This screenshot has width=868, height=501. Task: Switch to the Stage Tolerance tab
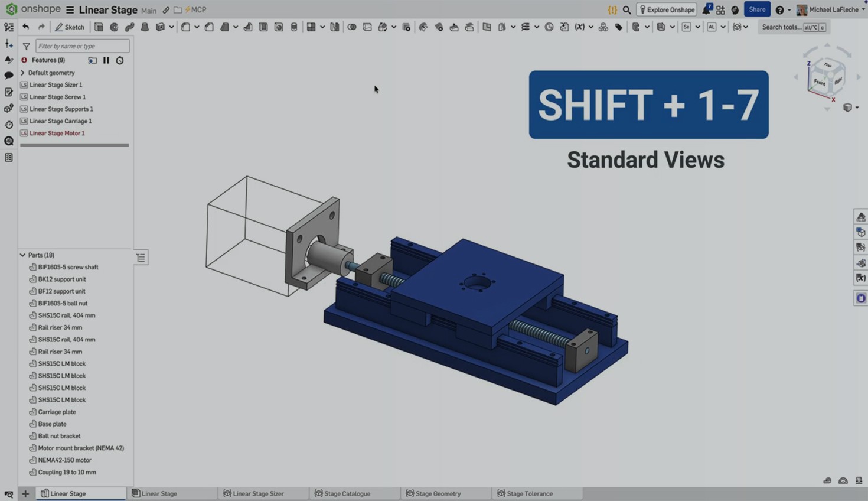click(529, 493)
